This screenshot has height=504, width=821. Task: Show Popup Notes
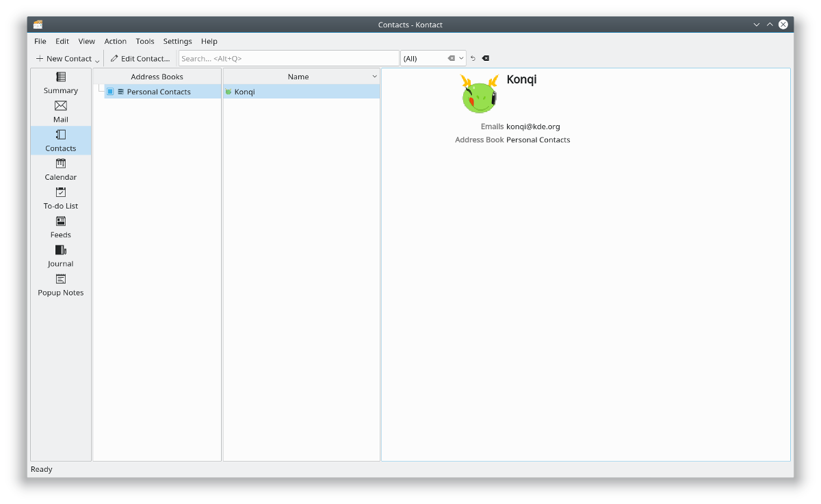(x=61, y=284)
